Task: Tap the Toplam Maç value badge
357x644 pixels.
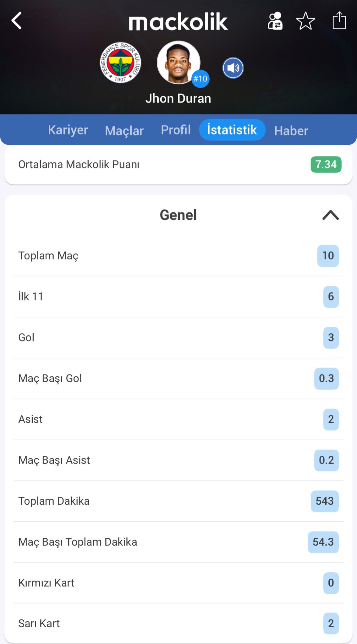Action: (328, 256)
